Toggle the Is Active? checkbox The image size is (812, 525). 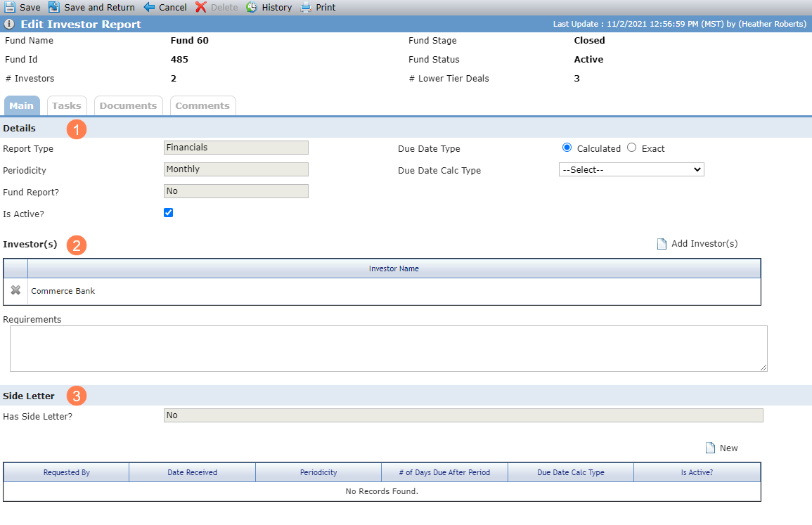coord(168,213)
